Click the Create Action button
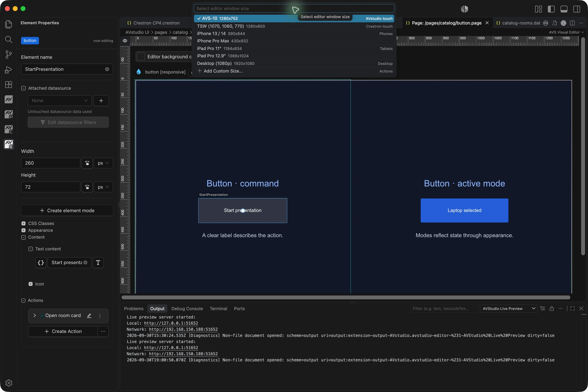Viewport: 588px width, 392px height. point(63,331)
